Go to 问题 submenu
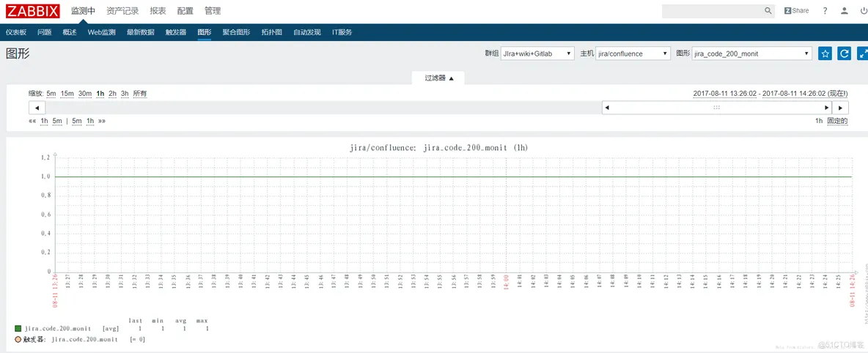This screenshot has height=353, width=868. pos(44,32)
